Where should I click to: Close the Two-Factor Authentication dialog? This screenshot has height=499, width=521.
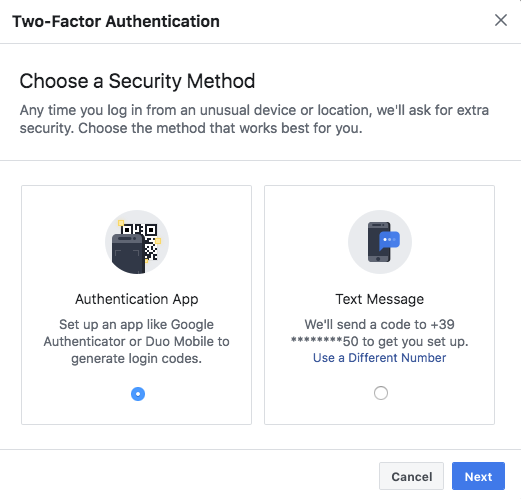[x=501, y=20]
